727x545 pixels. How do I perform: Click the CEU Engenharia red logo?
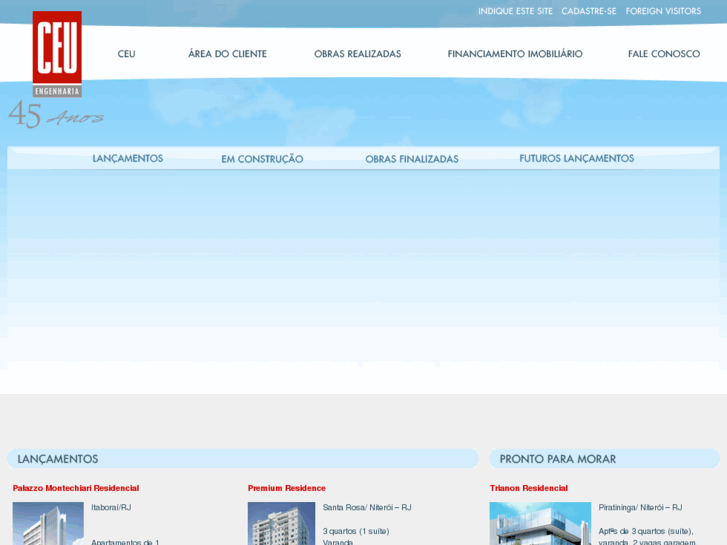[57, 53]
